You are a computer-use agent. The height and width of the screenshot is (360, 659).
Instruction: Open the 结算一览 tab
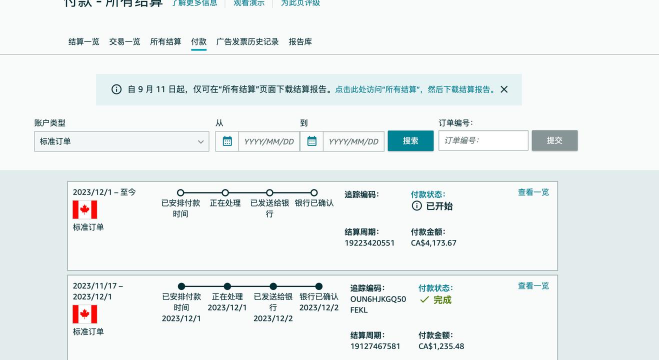coord(84,42)
